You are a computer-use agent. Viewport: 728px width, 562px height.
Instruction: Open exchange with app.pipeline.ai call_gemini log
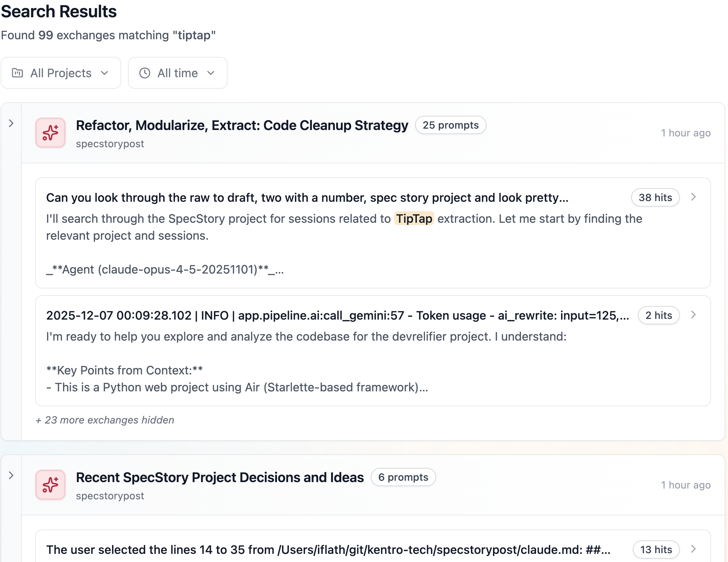tap(337, 316)
